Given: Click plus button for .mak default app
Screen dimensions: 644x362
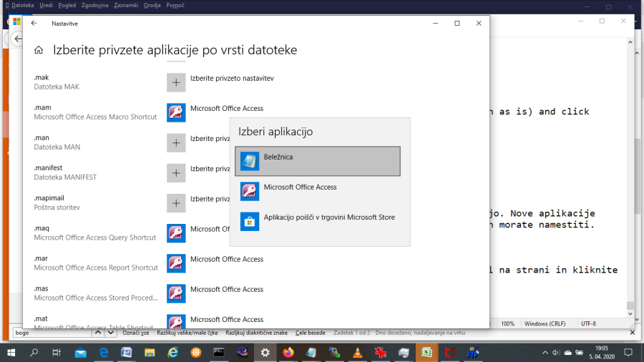Looking at the screenshot, I should click(176, 82).
